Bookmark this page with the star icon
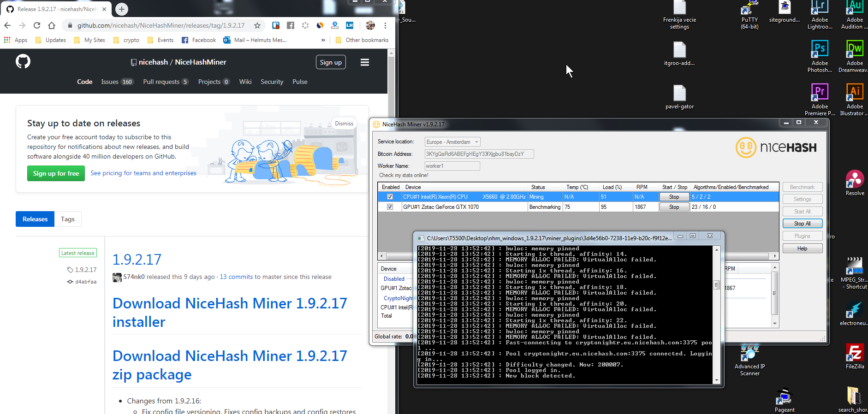The width and height of the screenshot is (868, 414). (257, 25)
